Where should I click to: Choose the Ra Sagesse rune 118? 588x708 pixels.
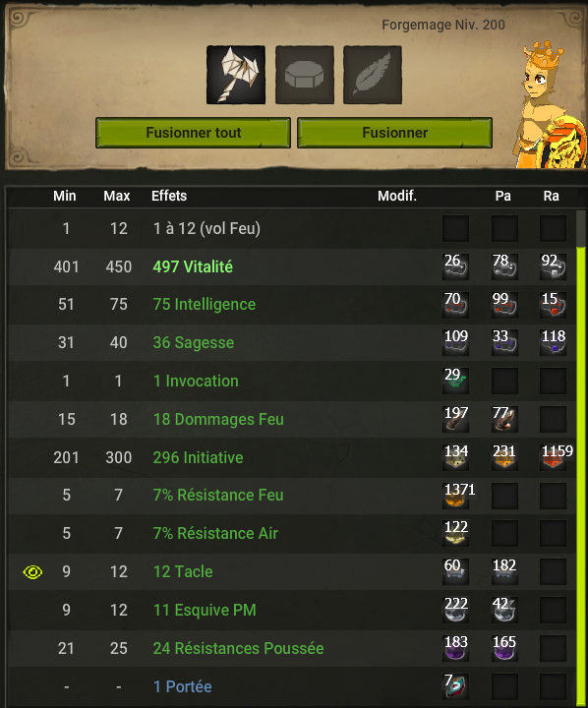(553, 343)
